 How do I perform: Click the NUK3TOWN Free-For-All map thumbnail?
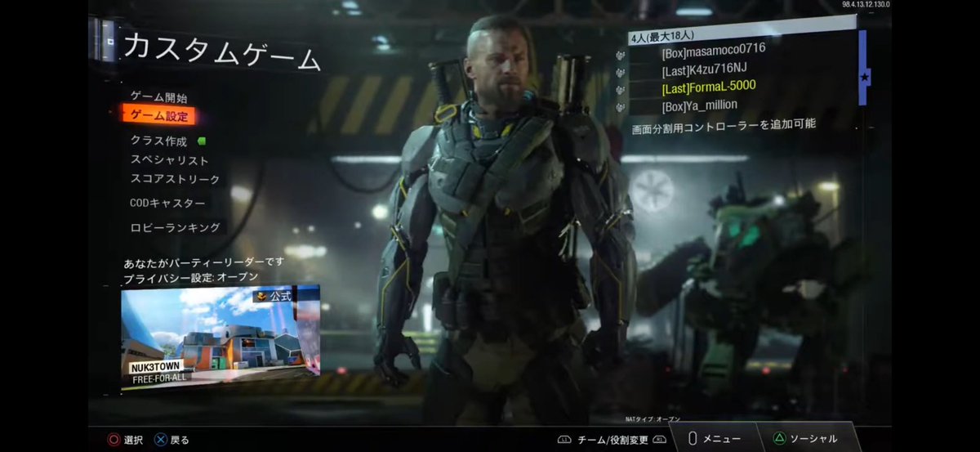point(220,338)
